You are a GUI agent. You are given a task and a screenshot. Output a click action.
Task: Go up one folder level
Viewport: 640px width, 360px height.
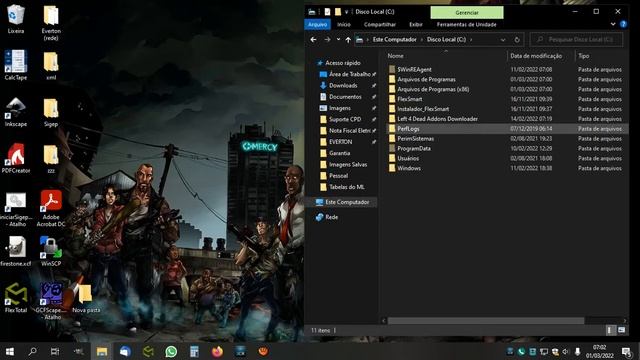348,40
